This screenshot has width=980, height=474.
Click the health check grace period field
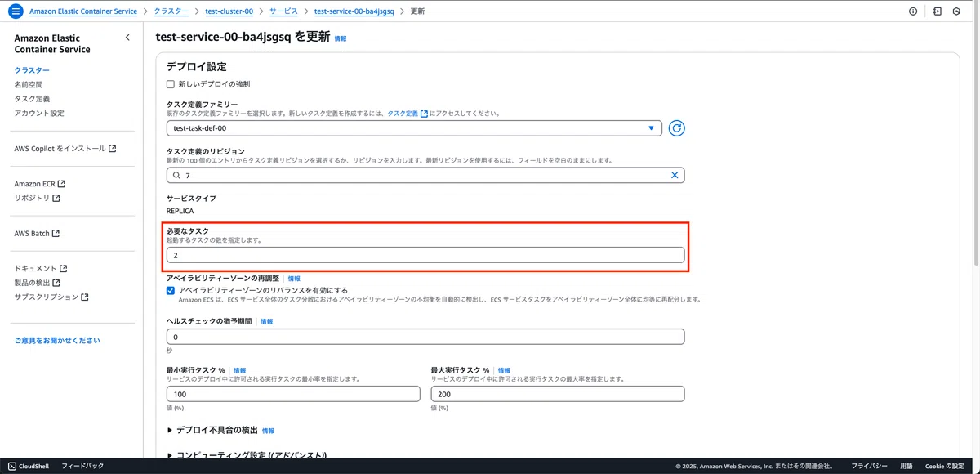(x=425, y=337)
